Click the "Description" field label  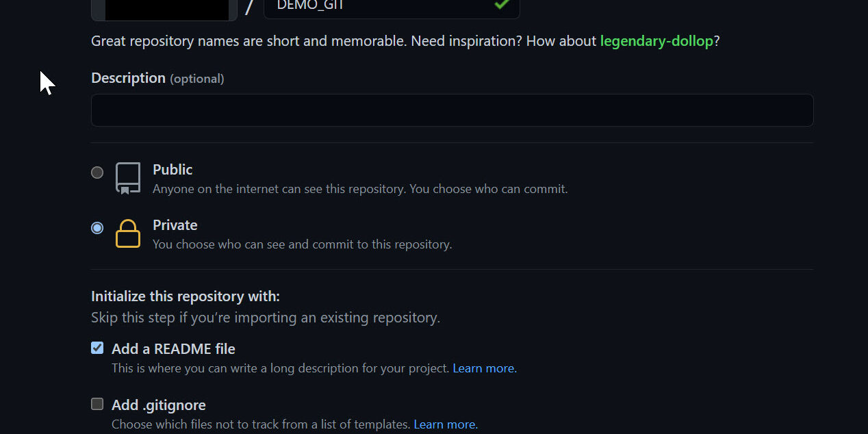128,78
